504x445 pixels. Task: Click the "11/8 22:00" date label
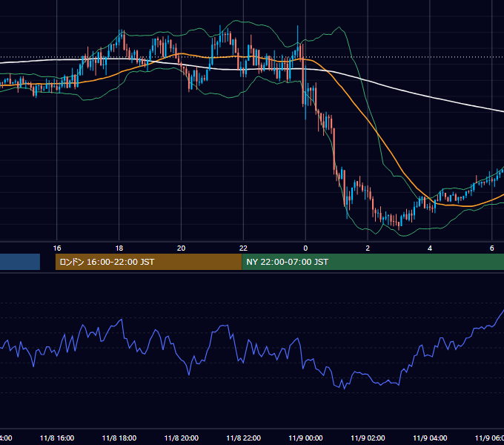243,438
